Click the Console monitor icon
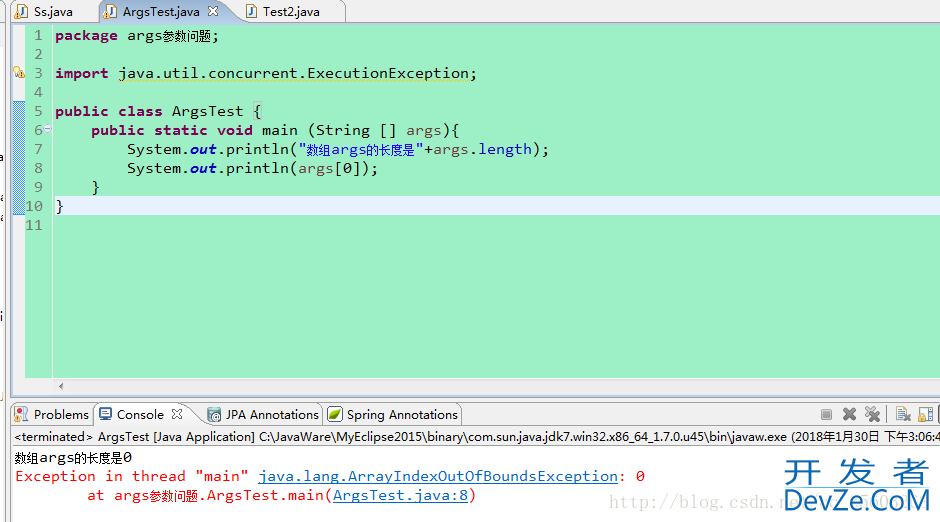 click(x=106, y=414)
